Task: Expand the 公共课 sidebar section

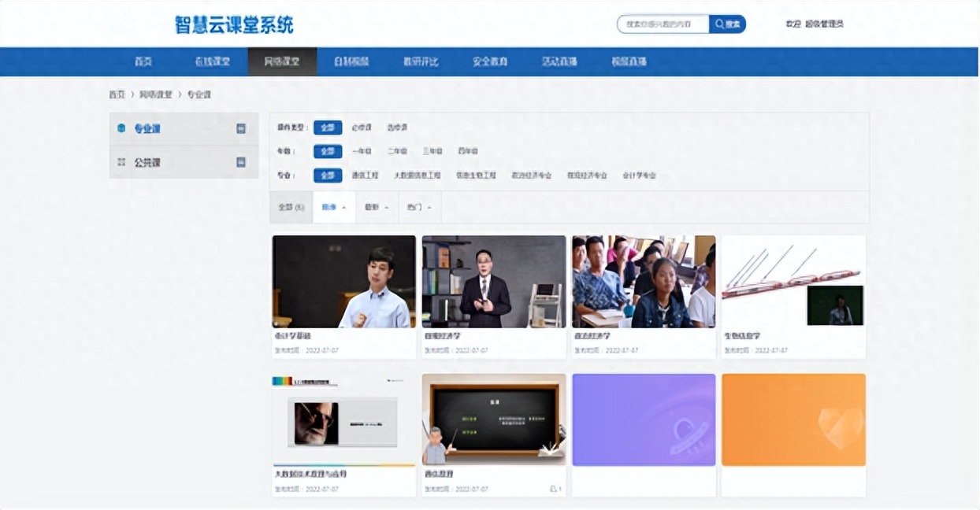Action: click(241, 162)
